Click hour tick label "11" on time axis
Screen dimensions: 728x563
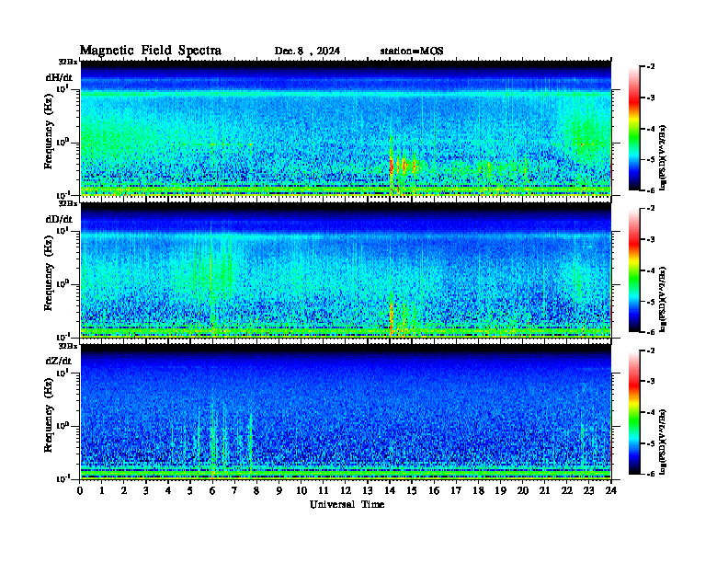point(324,490)
